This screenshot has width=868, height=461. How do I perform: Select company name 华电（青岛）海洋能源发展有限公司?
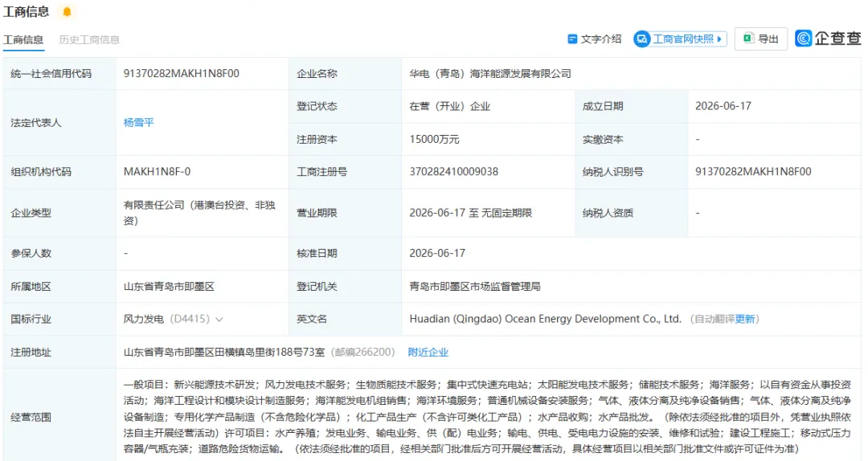(490, 73)
